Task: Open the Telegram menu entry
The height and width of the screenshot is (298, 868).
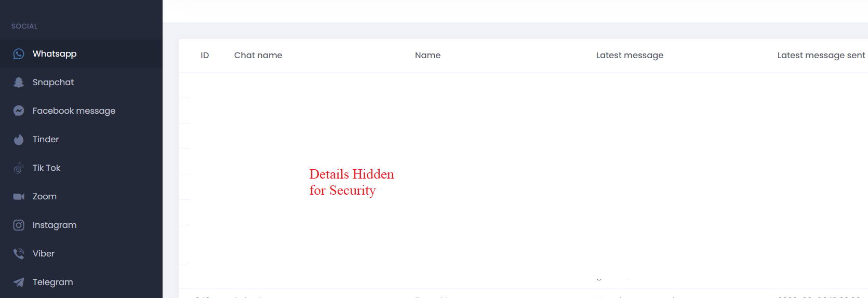Action: tap(81, 282)
